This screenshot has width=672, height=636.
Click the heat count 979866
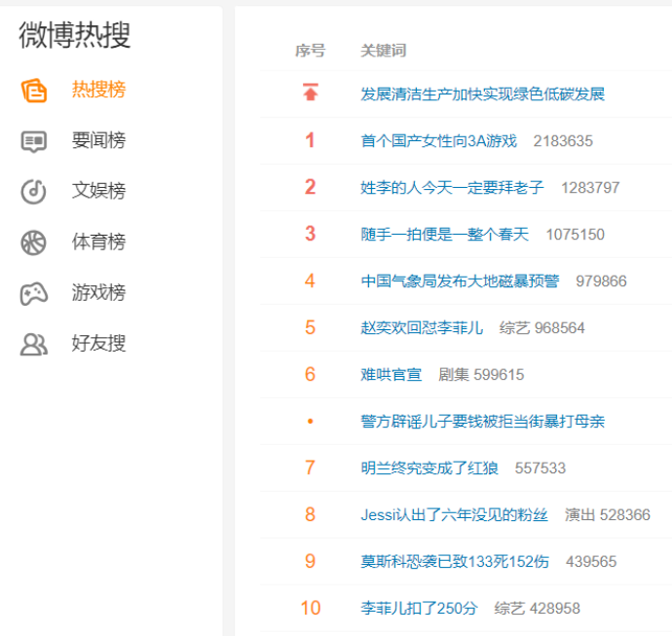point(601,281)
